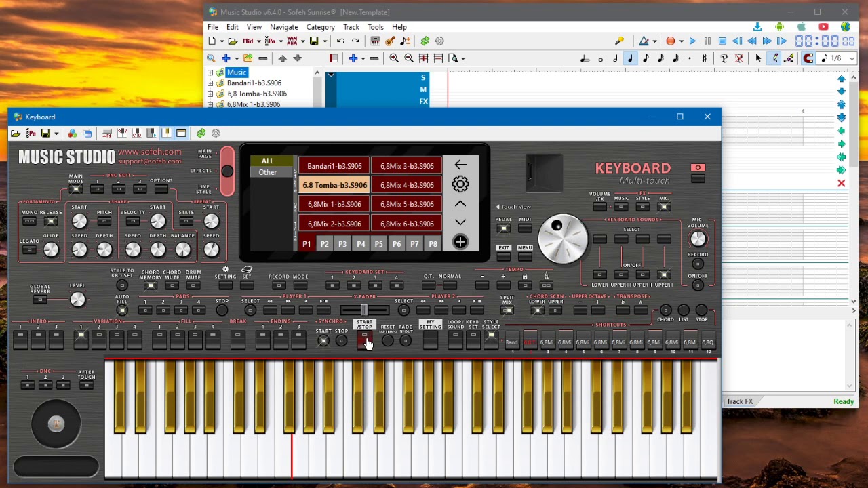Click the square Stop icon in transport
Image resolution: width=868 pixels, height=488 pixels.
pyautogui.click(x=722, y=41)
